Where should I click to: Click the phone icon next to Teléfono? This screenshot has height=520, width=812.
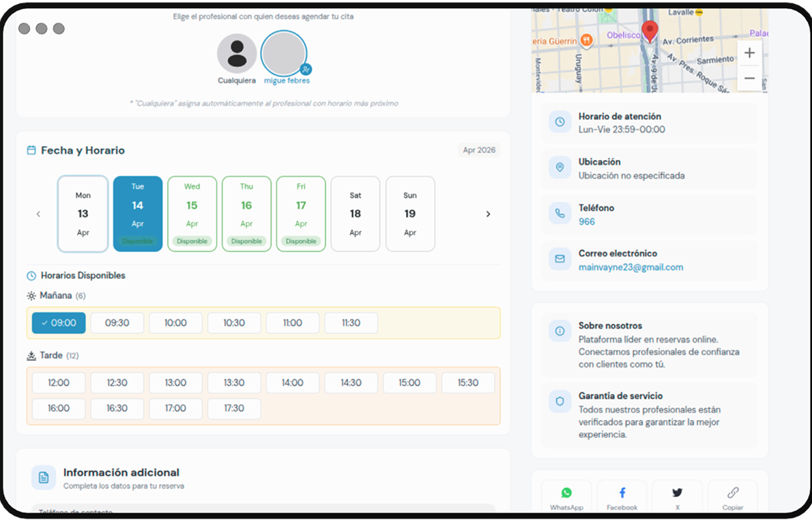click(560, 214)
